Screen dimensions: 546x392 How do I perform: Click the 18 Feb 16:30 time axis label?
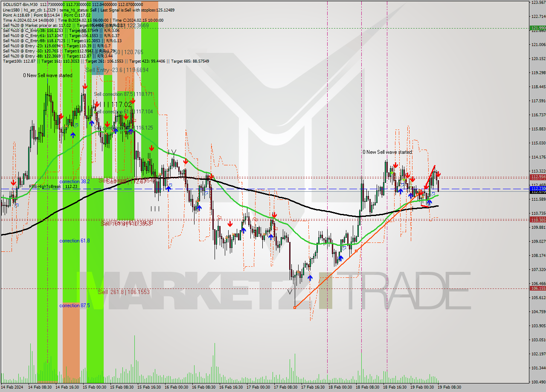[395, 387]
